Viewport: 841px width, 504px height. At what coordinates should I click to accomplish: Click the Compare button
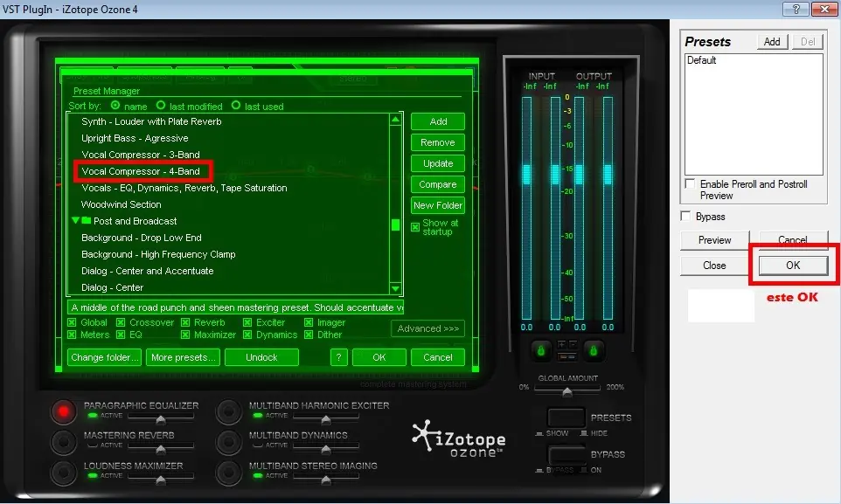tap(438, 184)
